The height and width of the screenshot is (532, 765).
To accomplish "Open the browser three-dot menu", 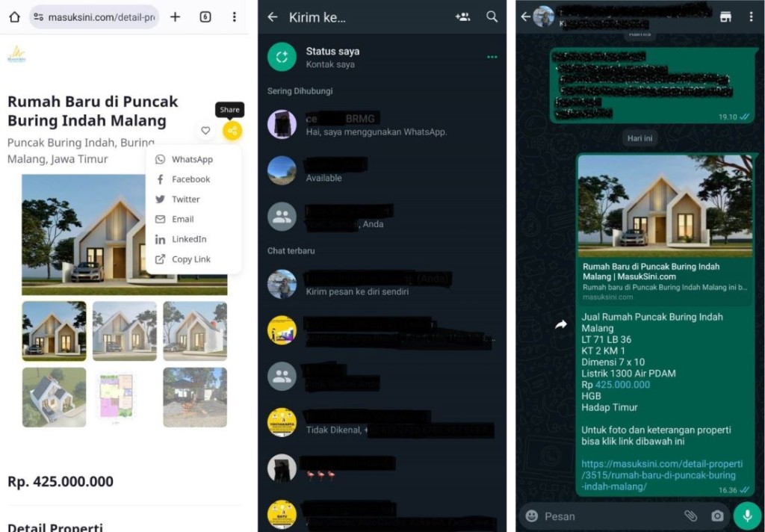I will pos(234,17).
